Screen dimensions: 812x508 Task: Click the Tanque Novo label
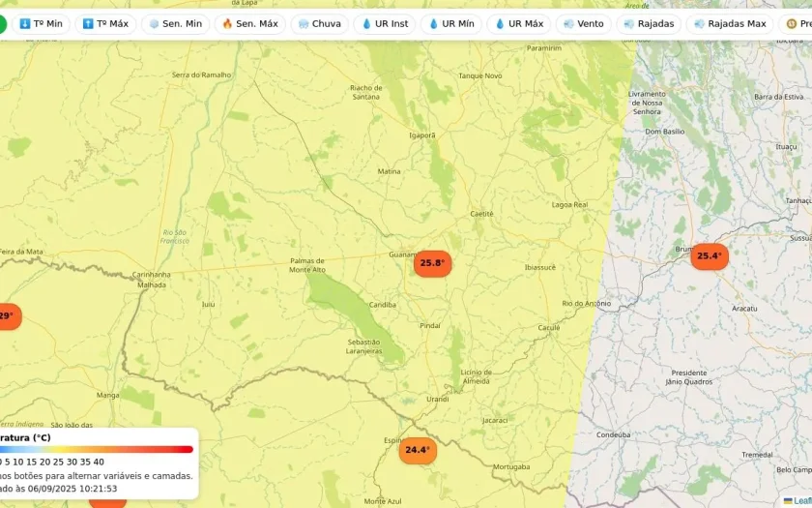[480, 75]
